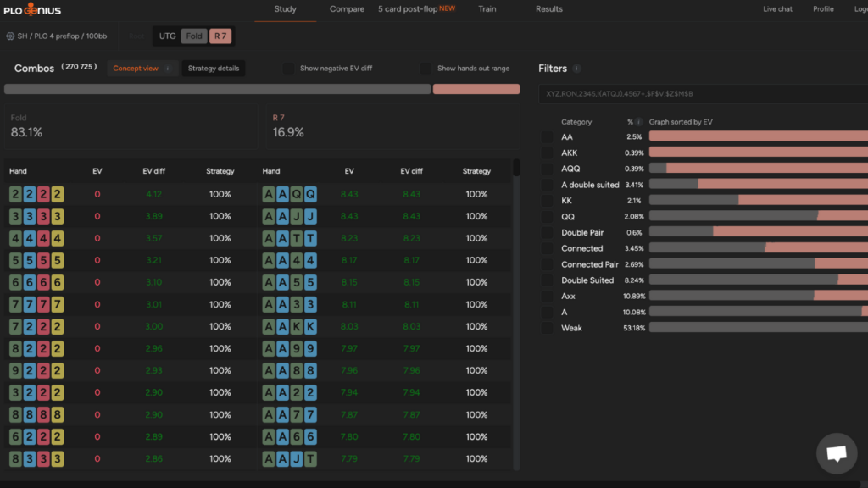
Task: Click the AA category EV graph bar
Action: (x=759, y=136)
